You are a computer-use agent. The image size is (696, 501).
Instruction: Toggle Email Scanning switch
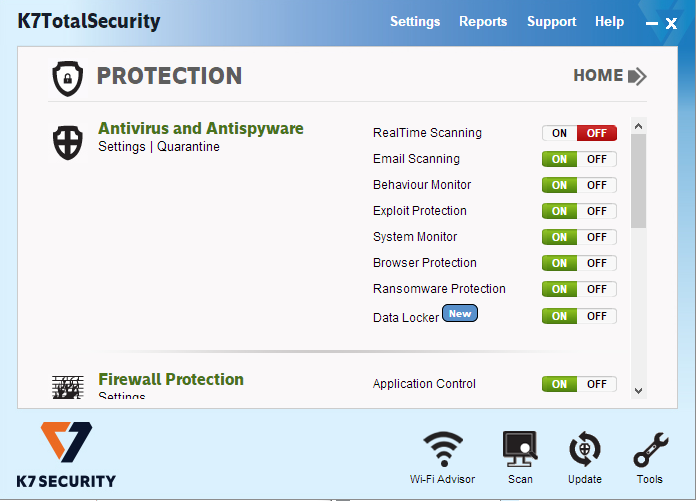(579, 159)
